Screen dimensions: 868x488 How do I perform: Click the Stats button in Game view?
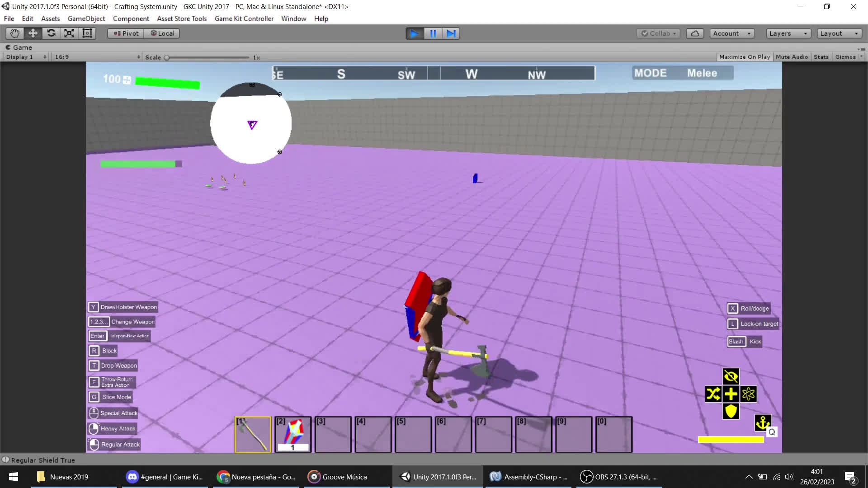[821, 56]
